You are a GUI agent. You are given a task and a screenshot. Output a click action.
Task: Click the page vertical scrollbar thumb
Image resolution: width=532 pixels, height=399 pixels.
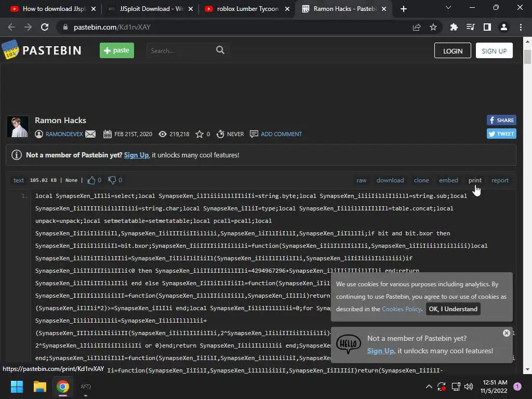coord(527,57)
